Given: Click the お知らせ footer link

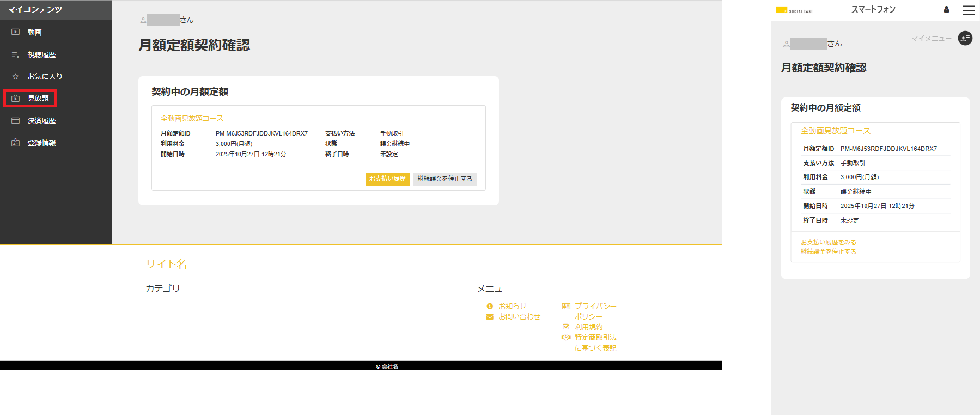Looking at the screenshot, I should (x=512, y=307).
